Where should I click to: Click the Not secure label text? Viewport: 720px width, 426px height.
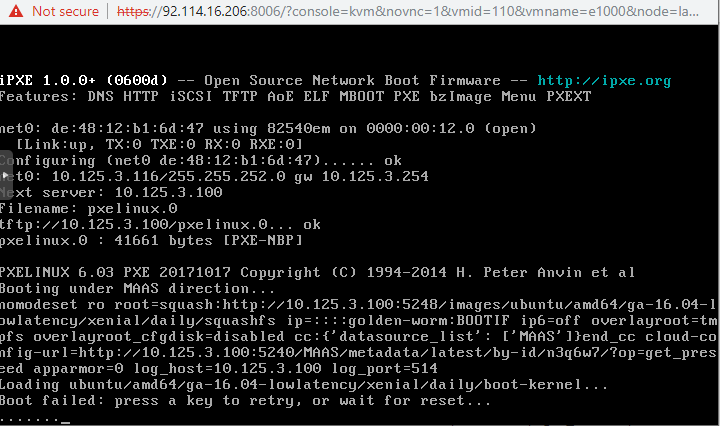(65, 11)
